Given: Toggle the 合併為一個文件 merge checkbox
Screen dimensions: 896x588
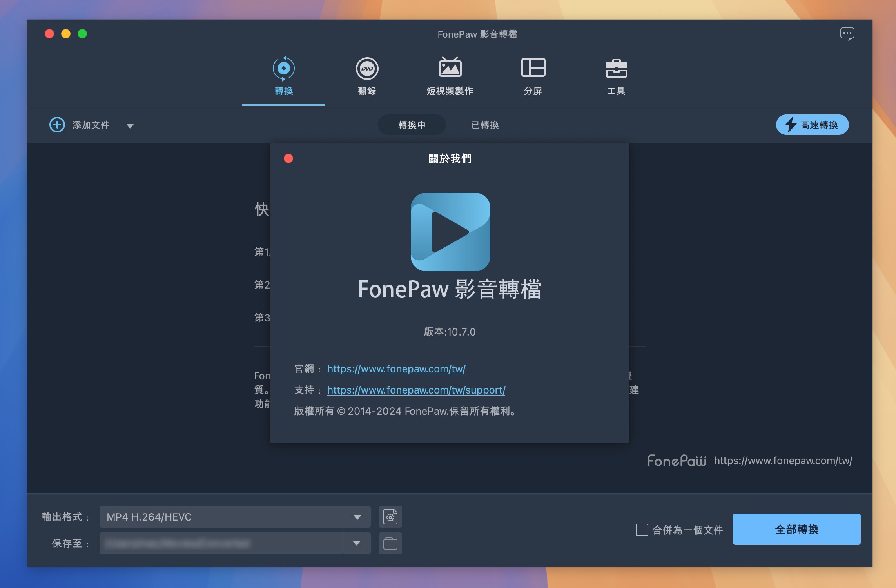Looking at the screenshot, I should pos(642,530).
